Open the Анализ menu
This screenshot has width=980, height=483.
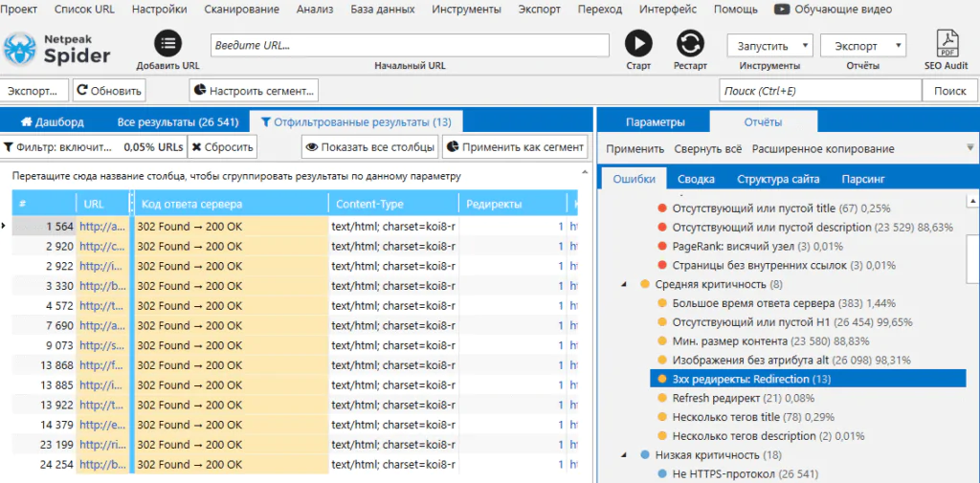coord(315,10)
